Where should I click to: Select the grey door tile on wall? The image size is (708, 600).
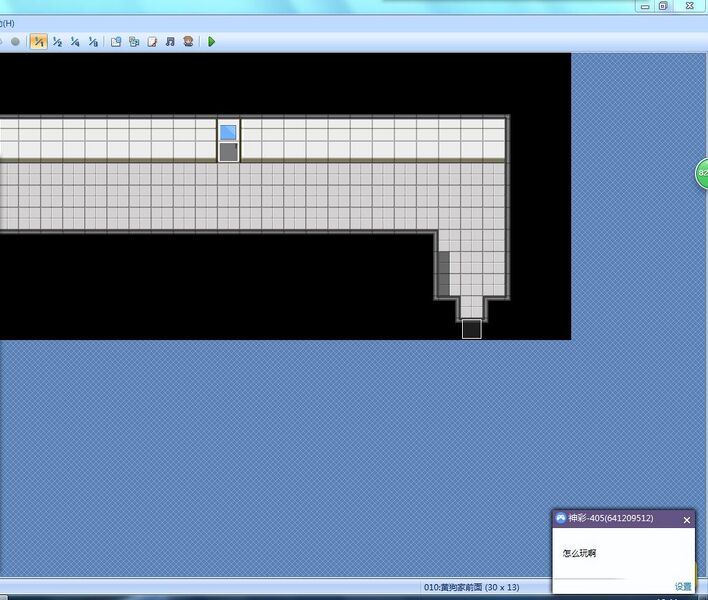[x=228, y=152]
